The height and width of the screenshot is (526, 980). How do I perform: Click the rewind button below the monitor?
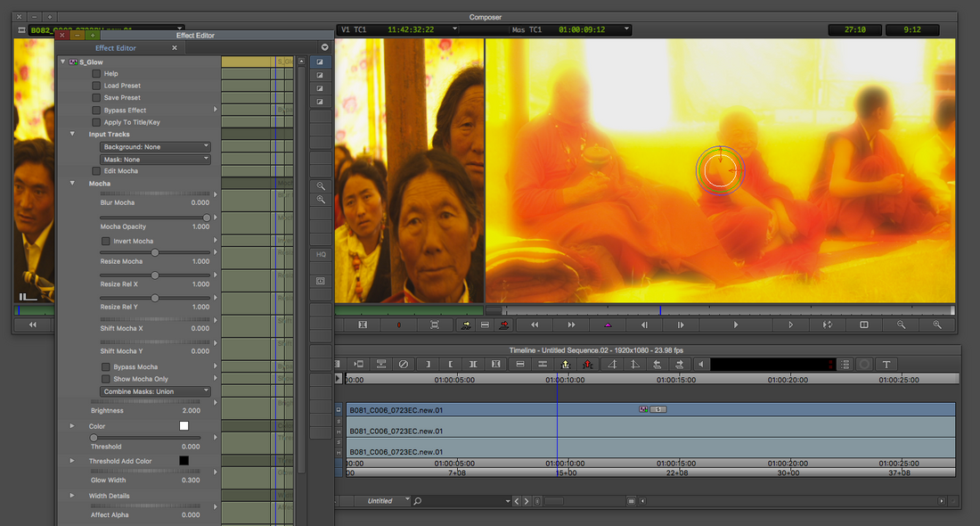pyautogui.click(x=535, y=325)
